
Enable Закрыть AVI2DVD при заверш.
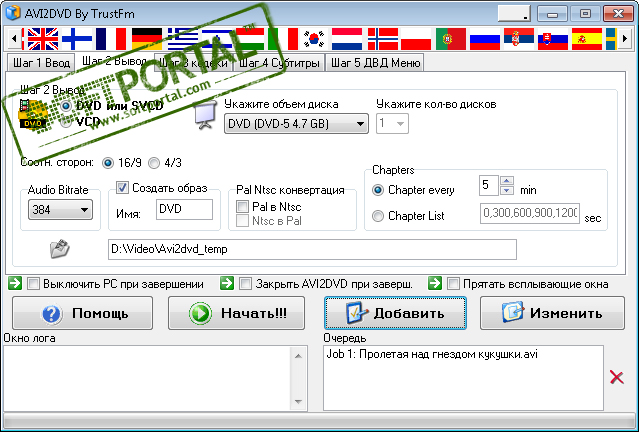pyautogui.click(x=245, y=283)
